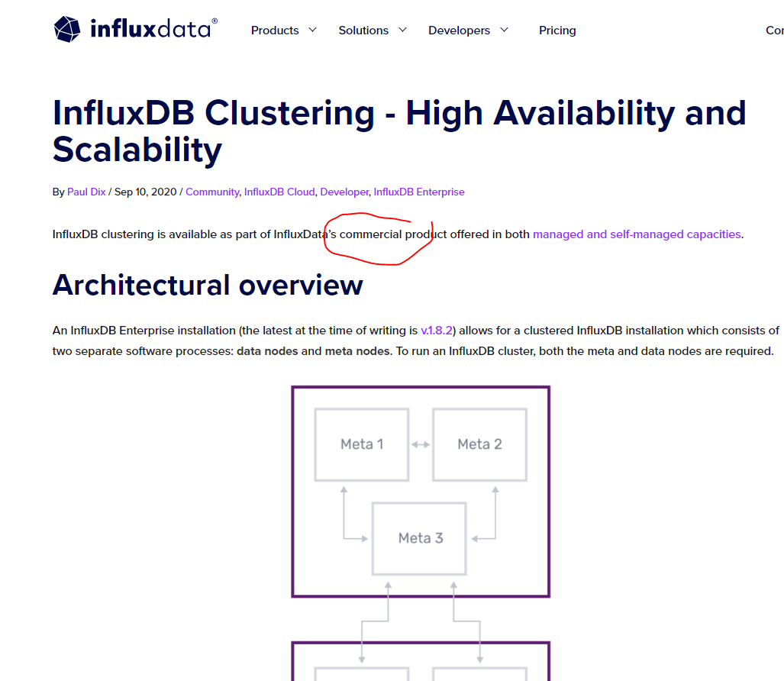
Task: Click the Architectural overview heading
Action: click(x=207, y=286)
